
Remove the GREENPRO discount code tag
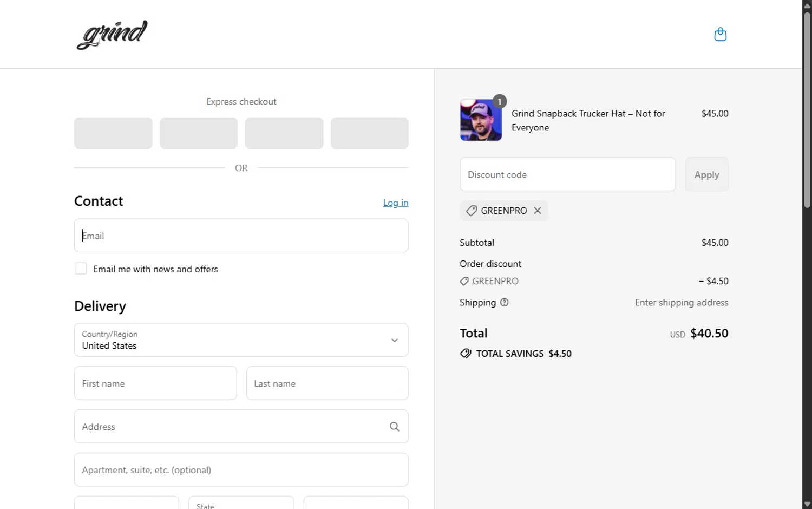point(538,211)
